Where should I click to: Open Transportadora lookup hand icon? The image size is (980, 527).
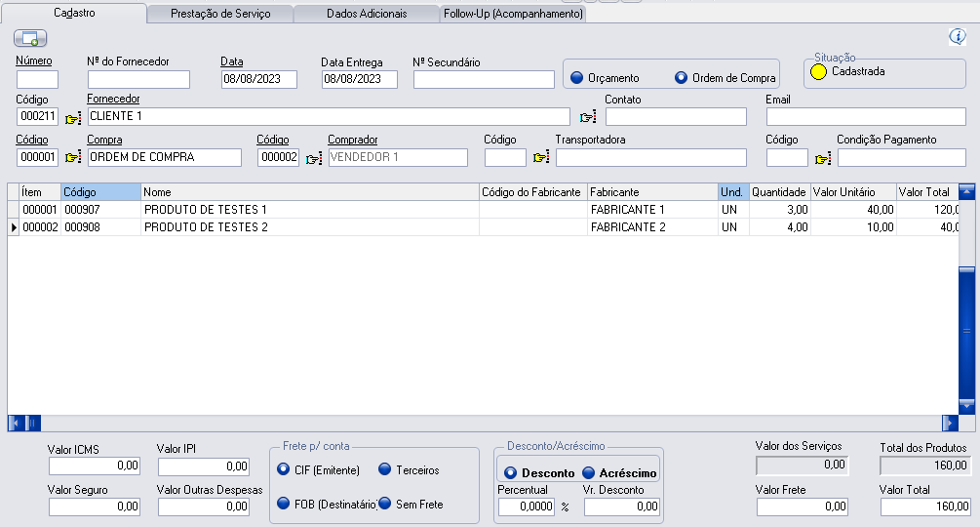click(540, 158)
